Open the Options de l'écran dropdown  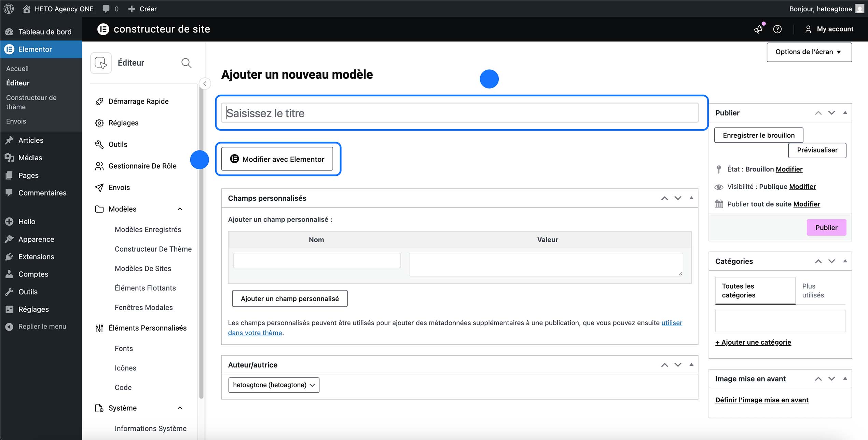point(809,52)
